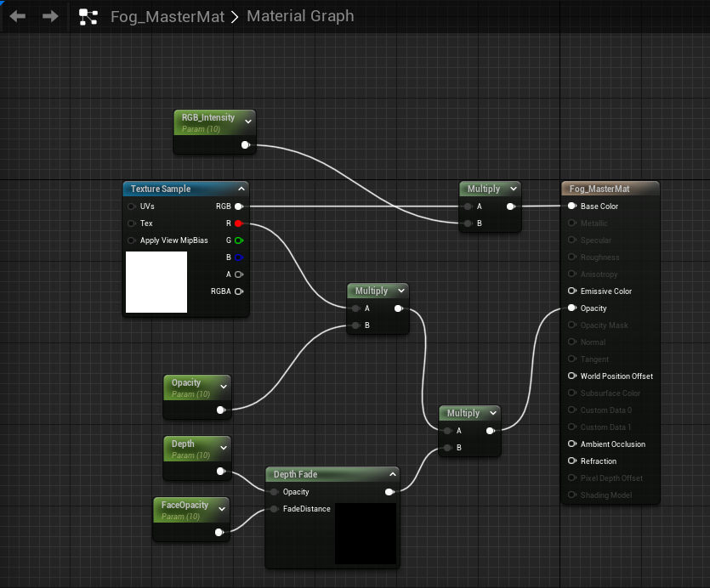Click the RGB_Intensity parameter output pin
Image resolution: width=710 pixels, height=588 pixels.
tap(245, 145)
